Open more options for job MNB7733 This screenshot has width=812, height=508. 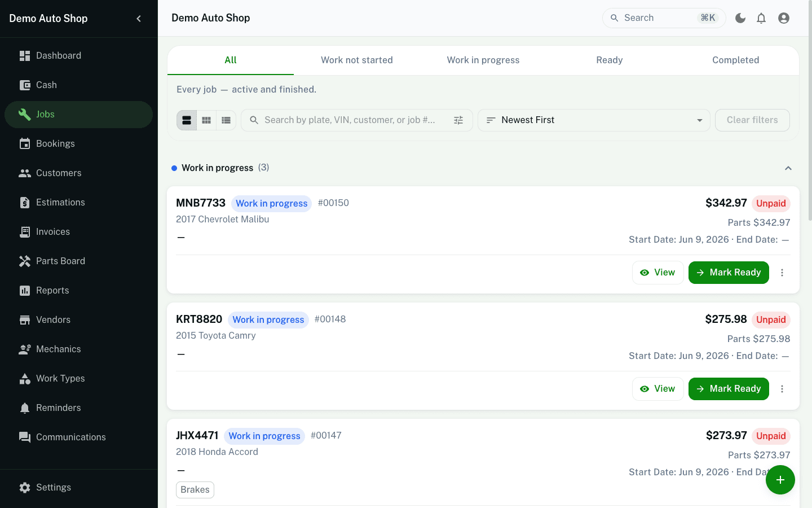tap(782, 273)
